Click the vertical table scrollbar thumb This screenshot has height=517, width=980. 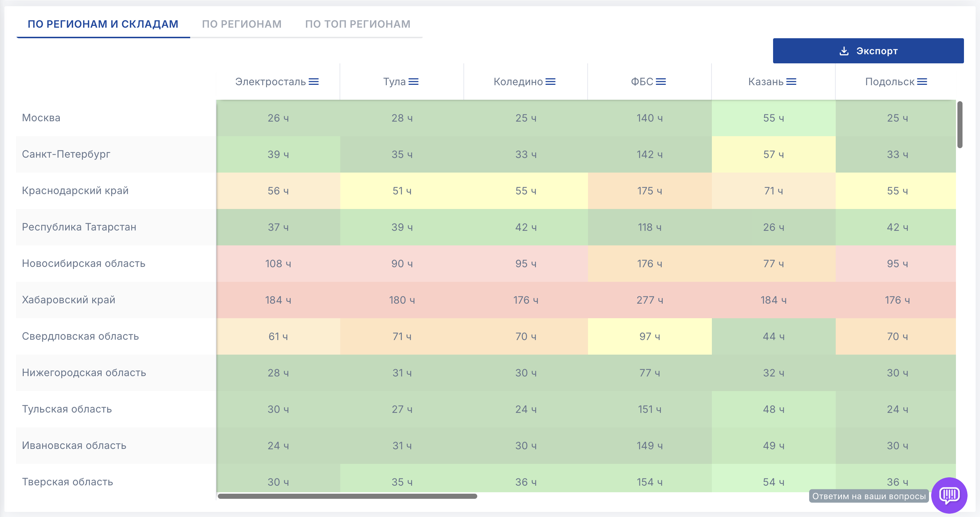pyautogui.click(x=960, y=125)
